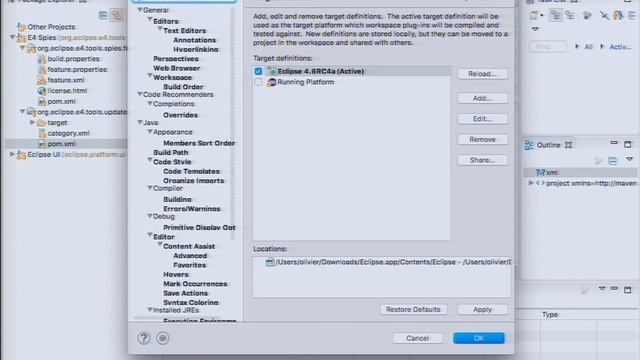640x360 pixels.
Task: Click the Apply button
Action: (x=482, y=309)
